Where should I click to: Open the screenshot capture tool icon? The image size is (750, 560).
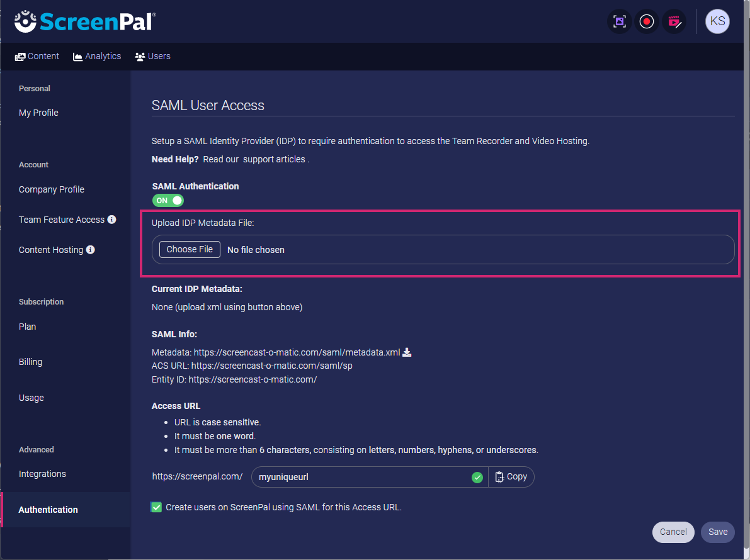620,21
